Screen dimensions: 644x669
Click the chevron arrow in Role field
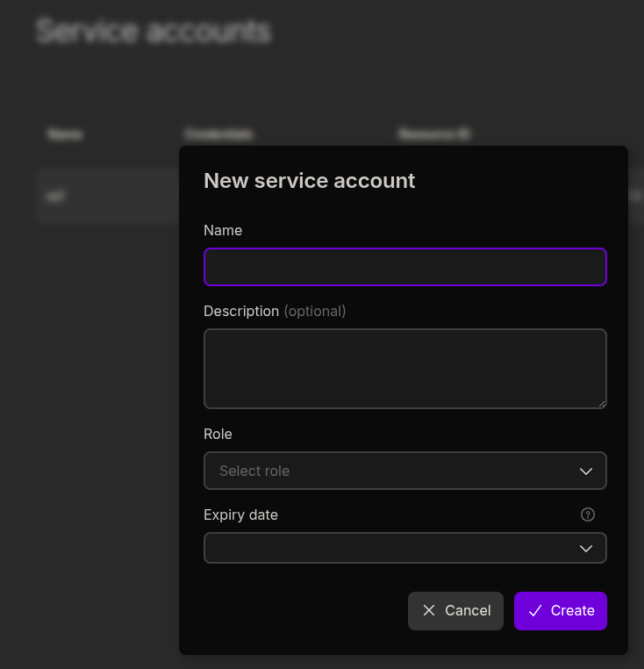(x=586, y=471)
